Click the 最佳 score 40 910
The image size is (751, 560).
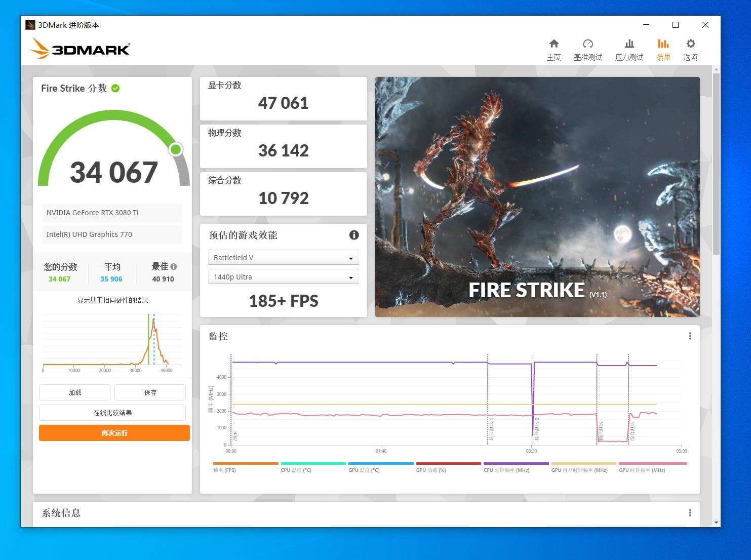163,279
